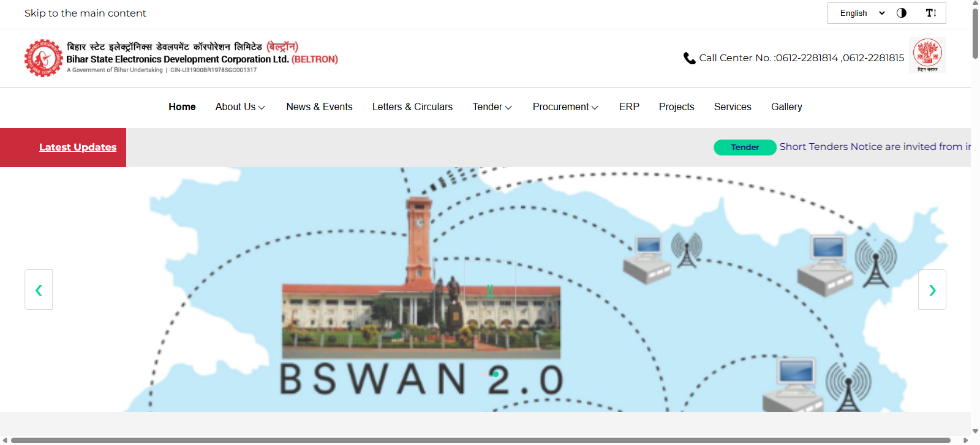
Task: Click the Bihar government emblem
Action: tap(927, 55)
